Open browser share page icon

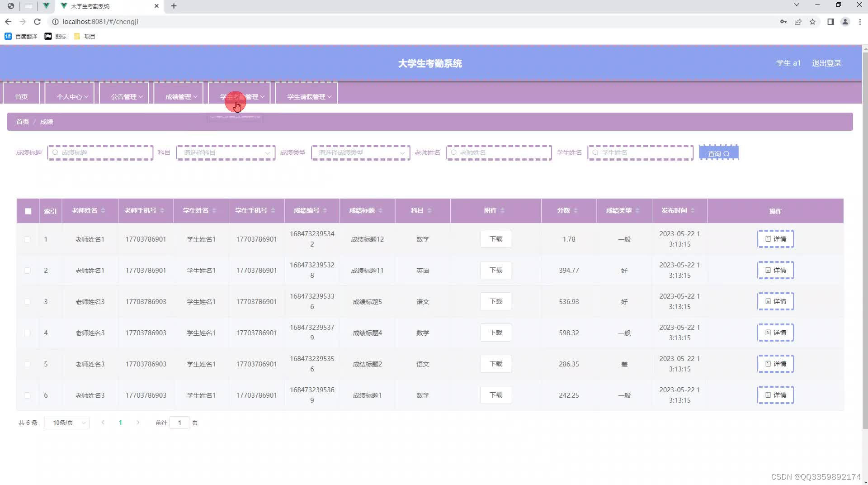tap(798, 22)
